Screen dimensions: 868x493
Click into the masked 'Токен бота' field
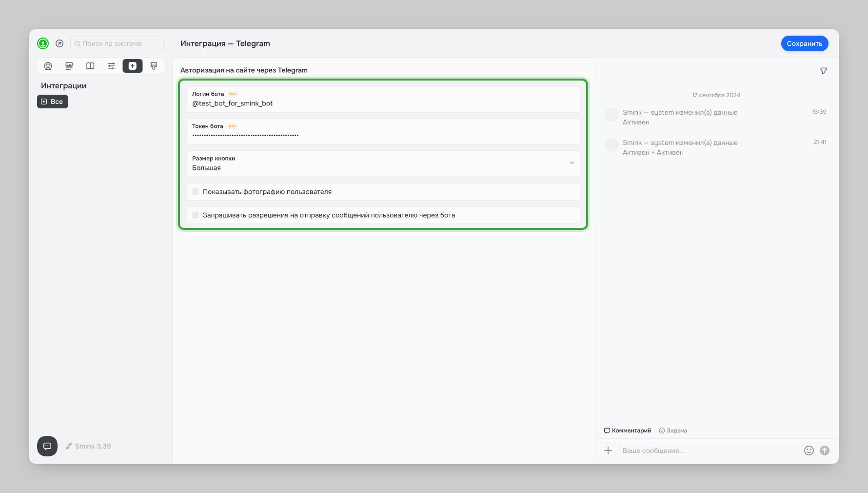point(383,131)
